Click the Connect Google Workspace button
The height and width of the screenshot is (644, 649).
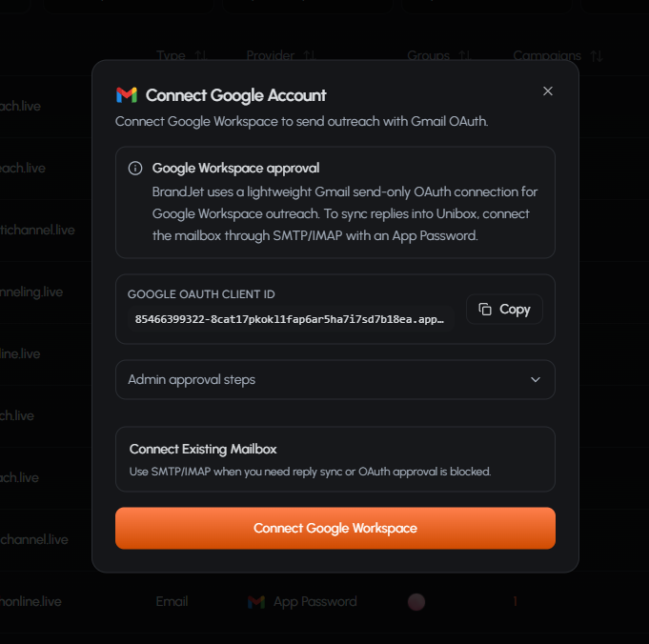click(x=335, y=528)
